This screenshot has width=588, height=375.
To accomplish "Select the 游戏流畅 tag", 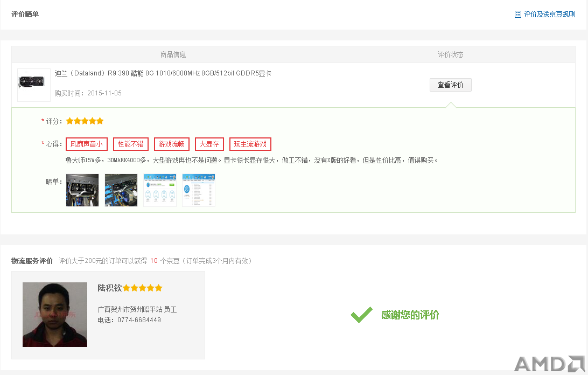I will 171,144.
